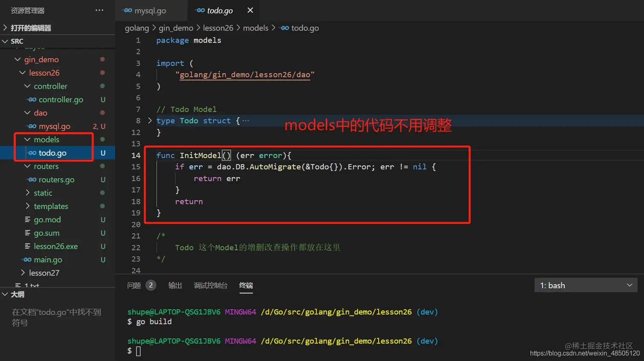Click the '$ go build' terminal command

coord(149,322)
